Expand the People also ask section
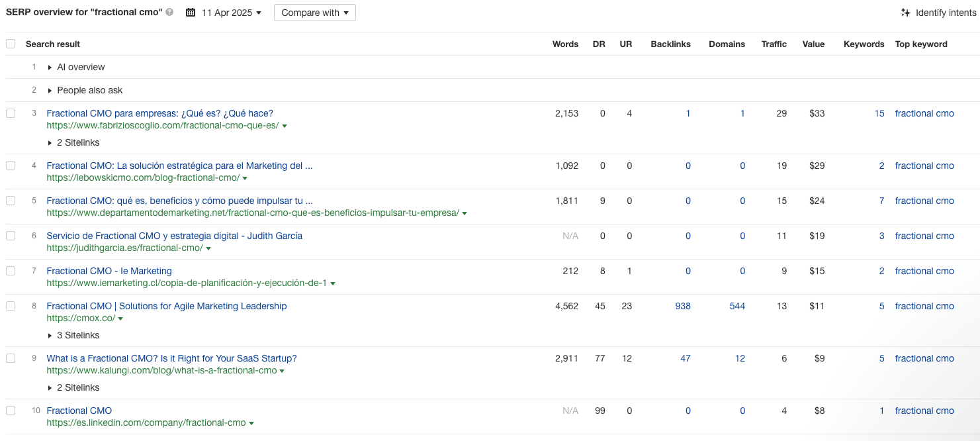Viewport: 980px width, 441px height. [49, 90]
